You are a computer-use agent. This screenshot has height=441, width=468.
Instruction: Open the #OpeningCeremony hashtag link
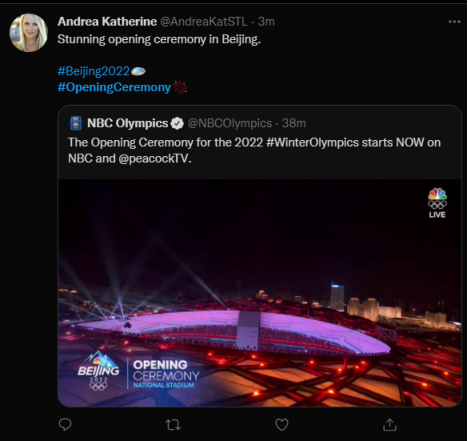[114, 87]
